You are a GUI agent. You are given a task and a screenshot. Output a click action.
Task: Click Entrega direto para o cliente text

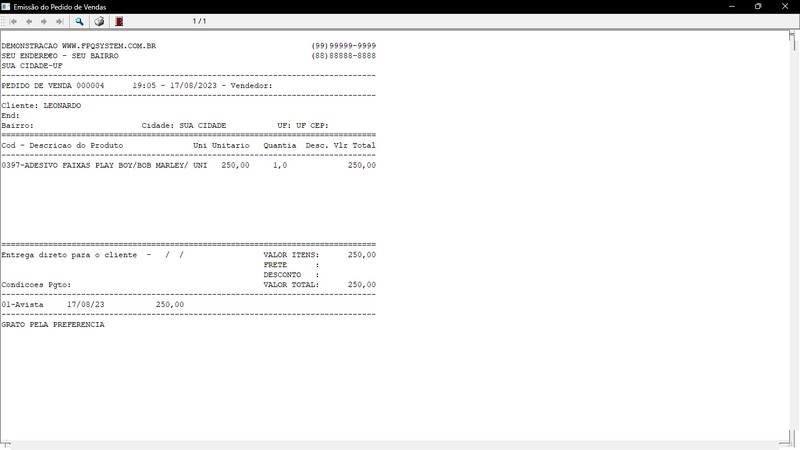[69, 255]
